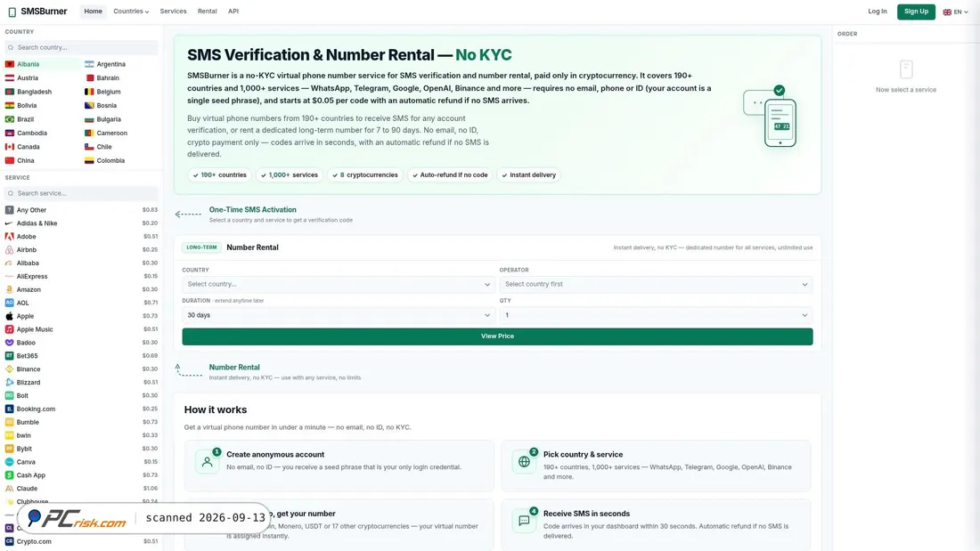Open the Qty dropdown
Image resolution: width=980 pixels, height=551 pixels.
click(656, 315)
